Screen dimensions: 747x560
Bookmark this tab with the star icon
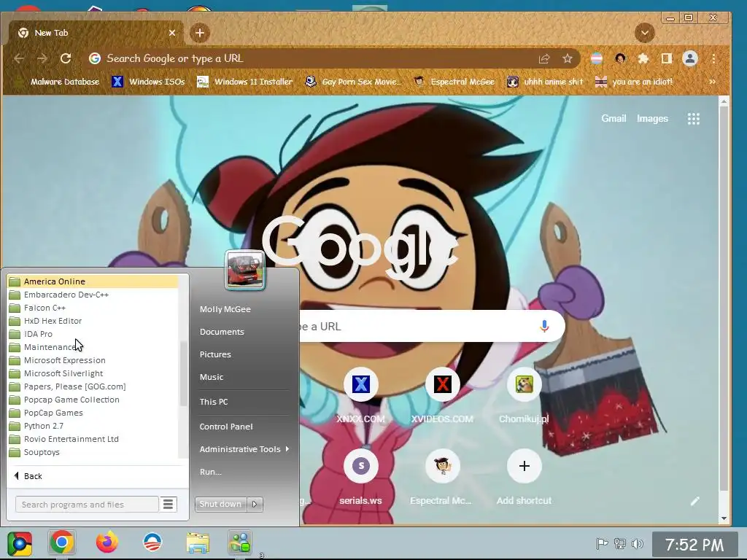(567, 58)
